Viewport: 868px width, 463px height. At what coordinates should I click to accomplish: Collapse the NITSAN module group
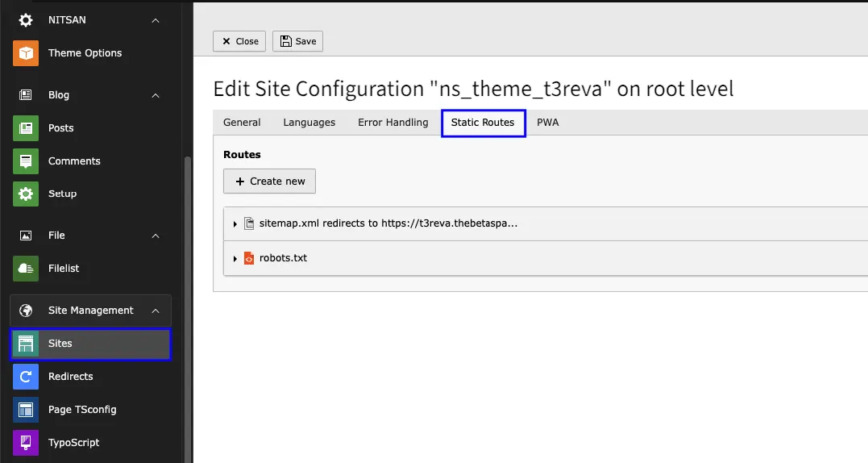[156, 20]
